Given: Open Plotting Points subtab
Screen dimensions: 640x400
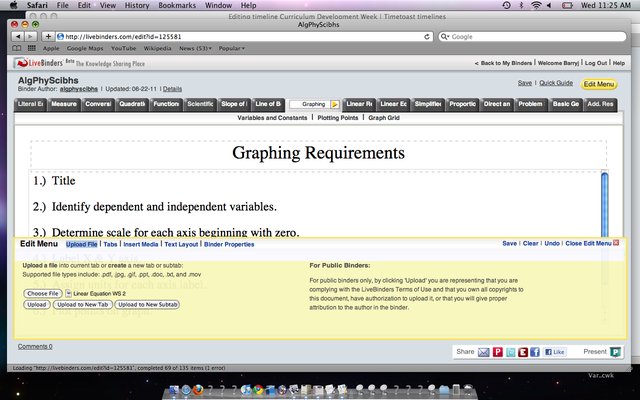Looking at the screenshot, I should [x=338, y=118].
